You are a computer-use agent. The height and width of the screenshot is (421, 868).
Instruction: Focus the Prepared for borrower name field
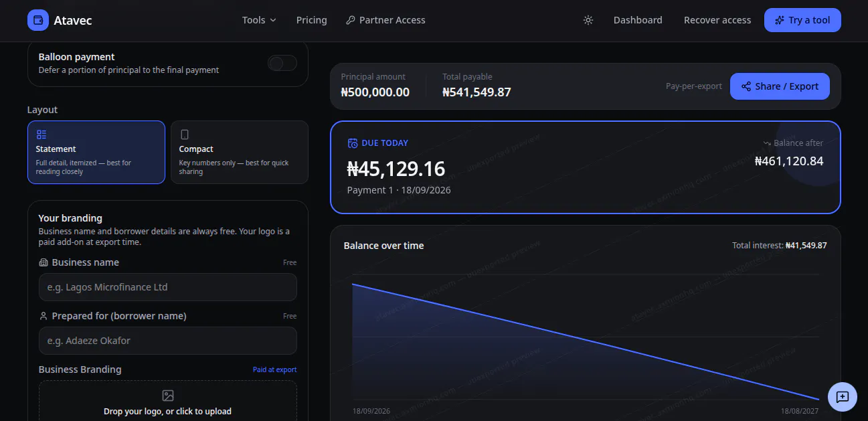click(168, 341)
